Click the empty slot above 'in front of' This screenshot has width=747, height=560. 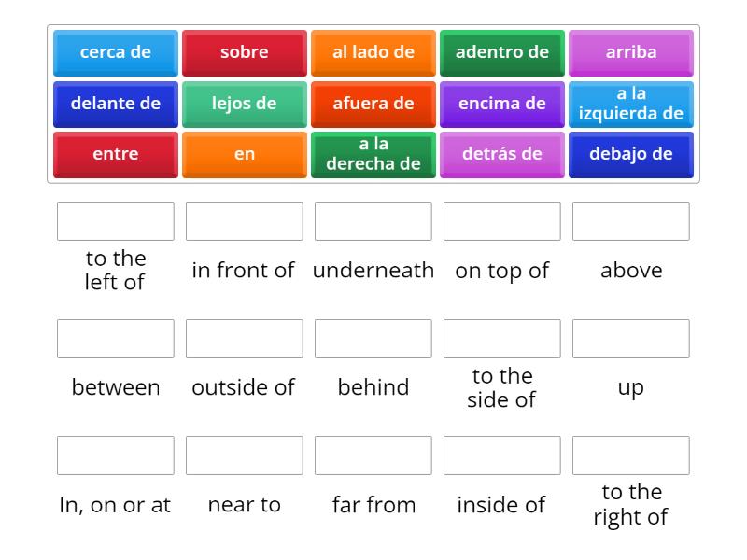pos(245,221)
